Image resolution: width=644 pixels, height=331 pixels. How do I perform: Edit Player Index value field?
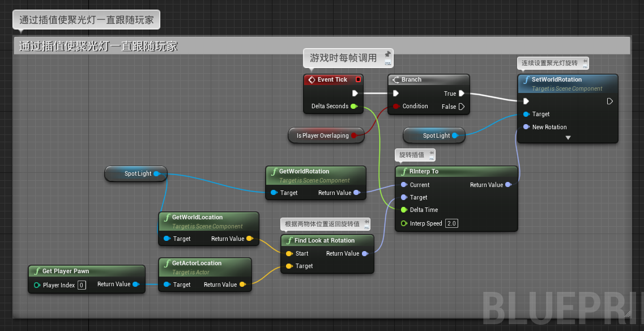(x=82, y=285)
